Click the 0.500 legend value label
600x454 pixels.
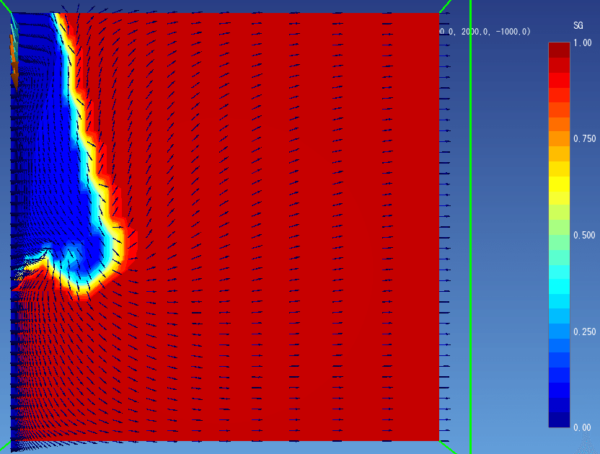(585, 235)
